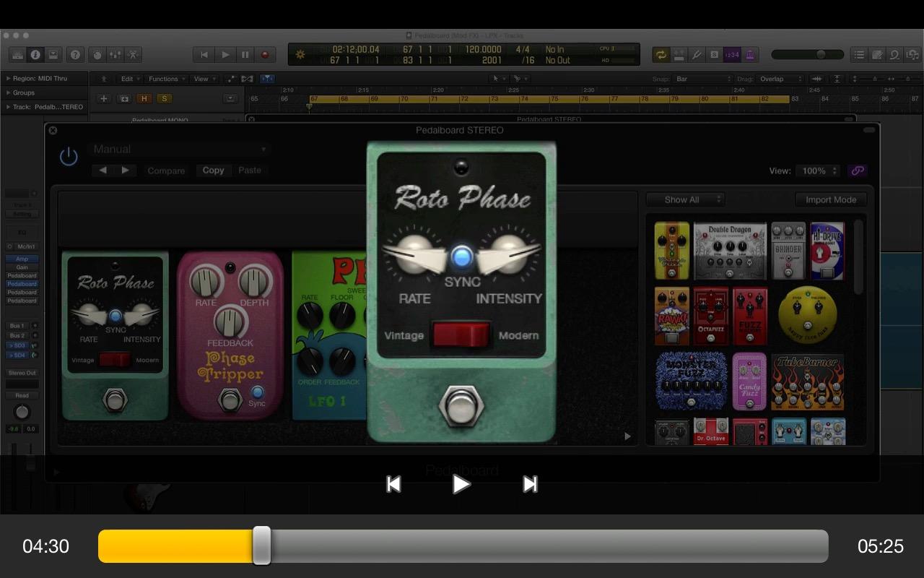The height and width of the screenshot is (578, 924).
Task: Select previous preset arrow in Pedalboard
Action: pyautogui.click(x=103, y=171)
